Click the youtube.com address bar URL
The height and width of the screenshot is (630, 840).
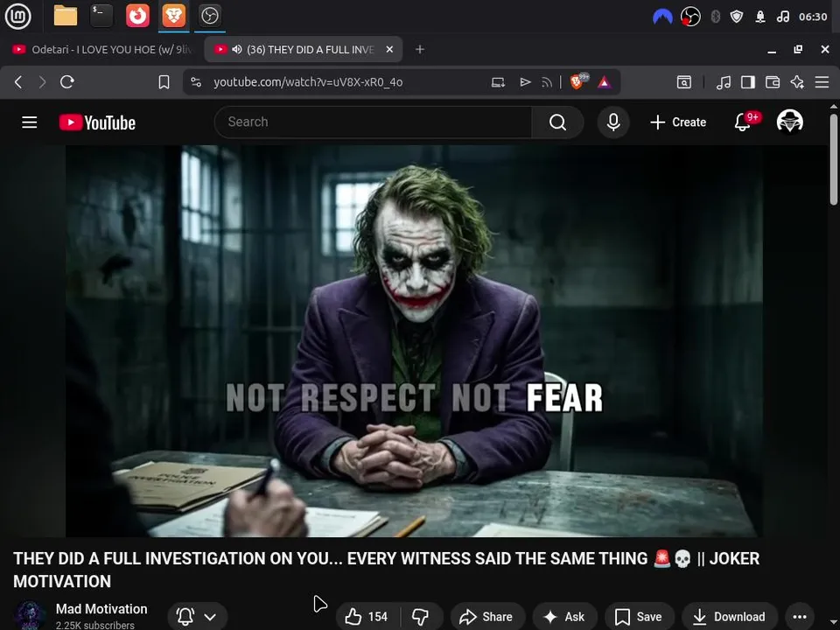point(308,82)
